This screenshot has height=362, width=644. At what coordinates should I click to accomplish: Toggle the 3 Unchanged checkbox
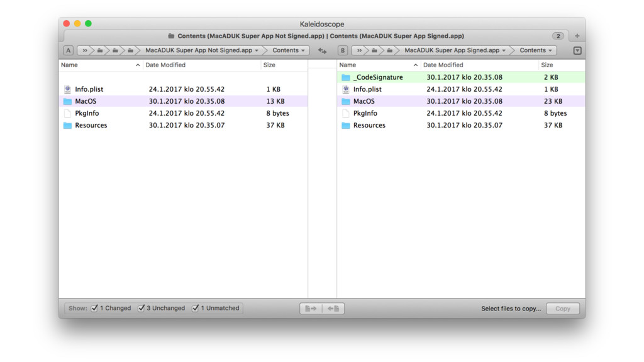coord(142,308)
